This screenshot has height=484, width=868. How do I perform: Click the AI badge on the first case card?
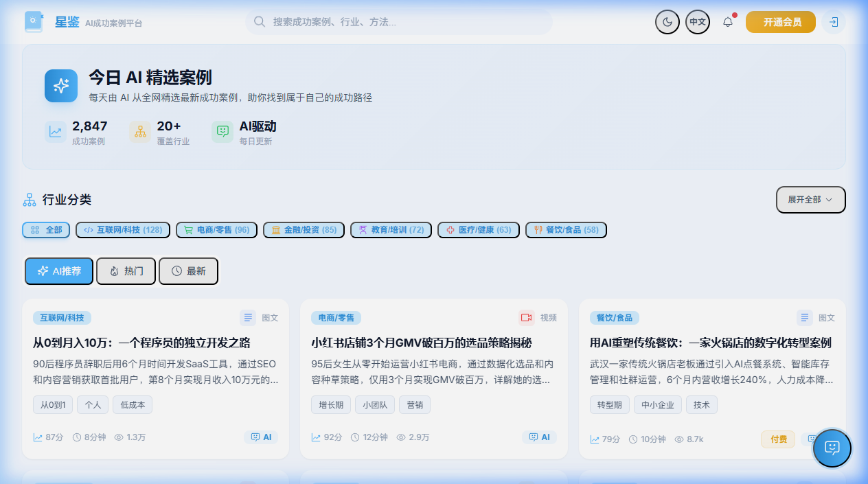point(261,437)
